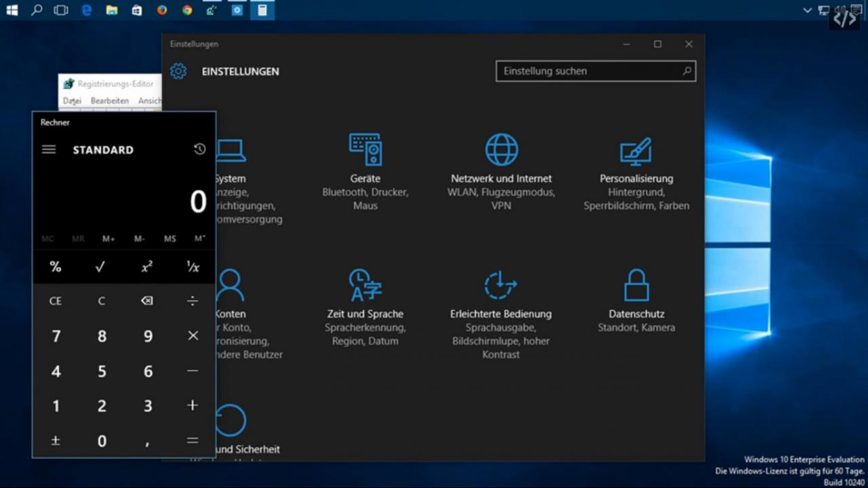Image resolution: width=868 pixels, height=488 pixels.
Task: Click the division operator key
Action: pos(193,301)
